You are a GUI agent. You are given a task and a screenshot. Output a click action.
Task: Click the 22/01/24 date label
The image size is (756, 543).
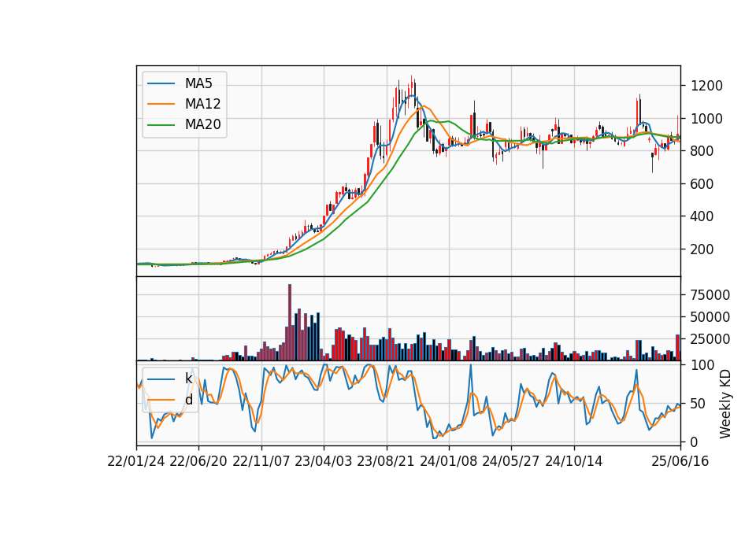pos(136,462)
